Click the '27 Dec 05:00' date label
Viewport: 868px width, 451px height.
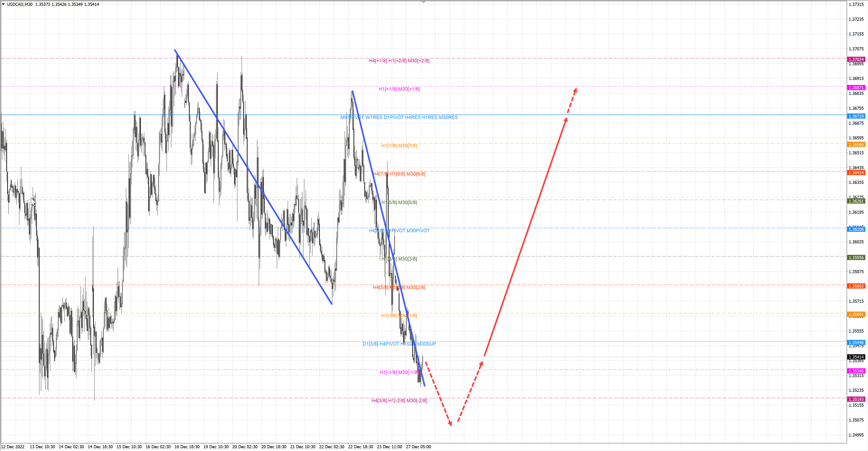(418, 447)
